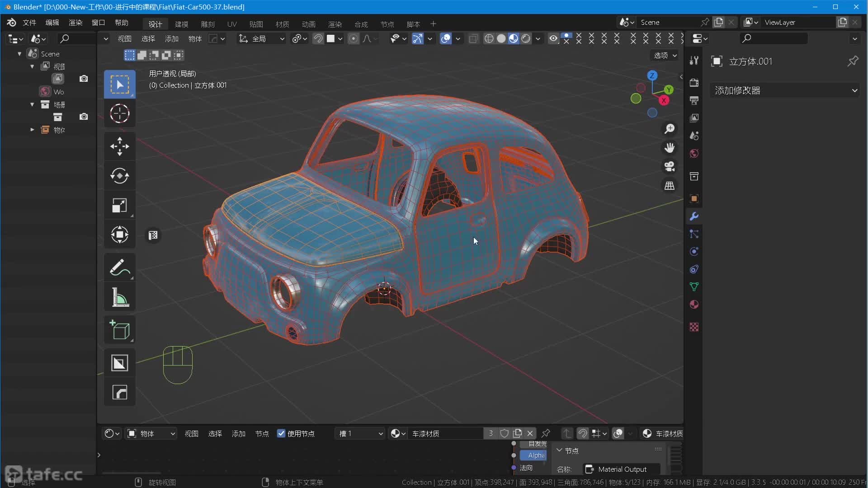Open the Material properties tab
This screenshot has width=868, height=488.
point(694,305)
